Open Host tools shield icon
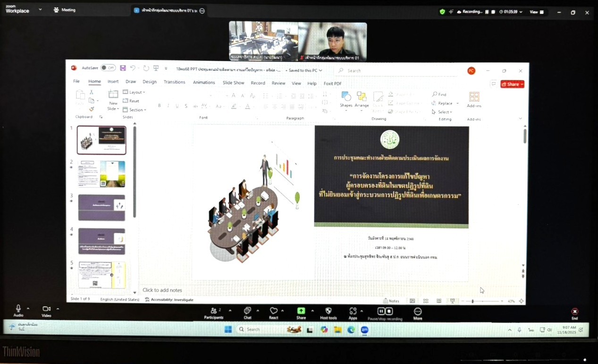The height and width of the screenshot is (364, 598). pyautogui.click(x=328, y=311)
